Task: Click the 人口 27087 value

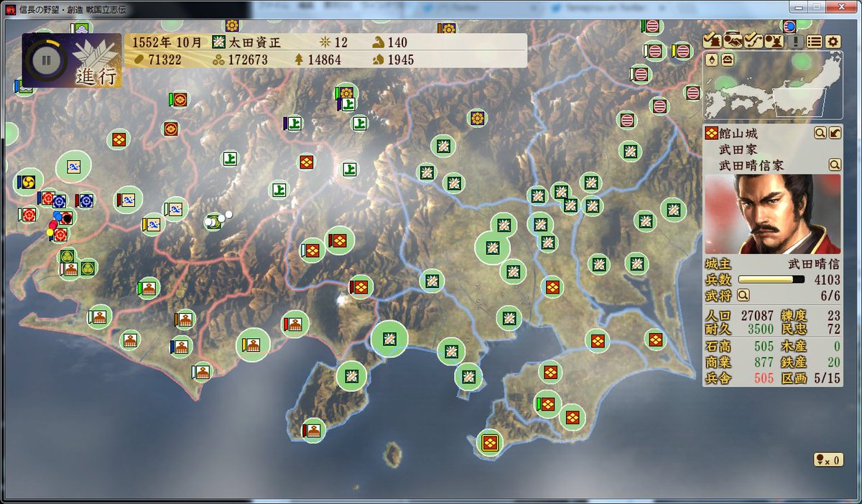Action: pyautogui.click(x=756, y=315)
